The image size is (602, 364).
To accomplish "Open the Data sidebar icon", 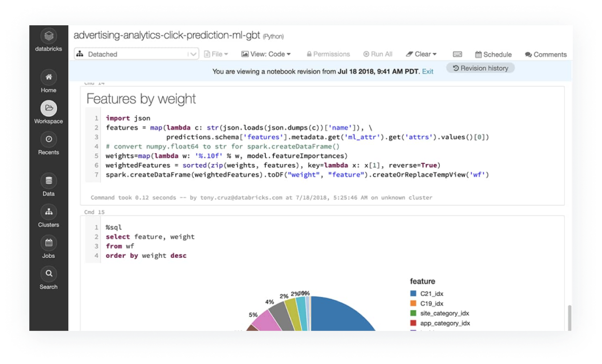I will (49, 181).
